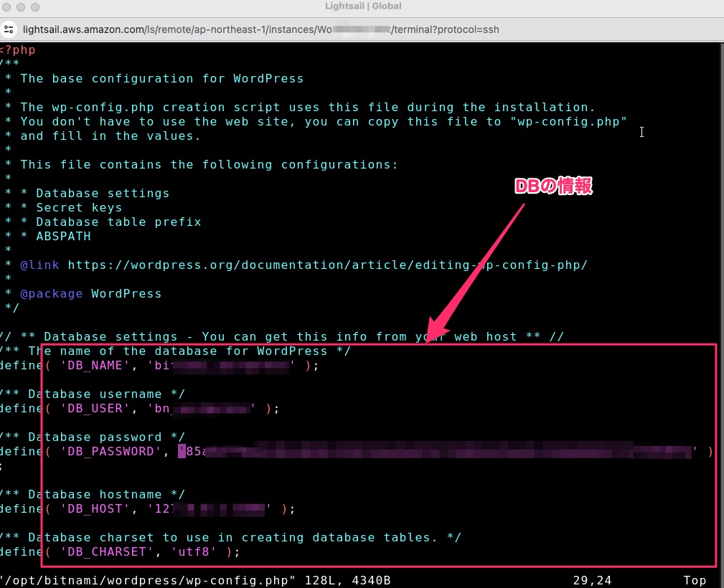724x588 pixels.
Task: Click the 'Database username' comment line
Action: tap(93, 394)
